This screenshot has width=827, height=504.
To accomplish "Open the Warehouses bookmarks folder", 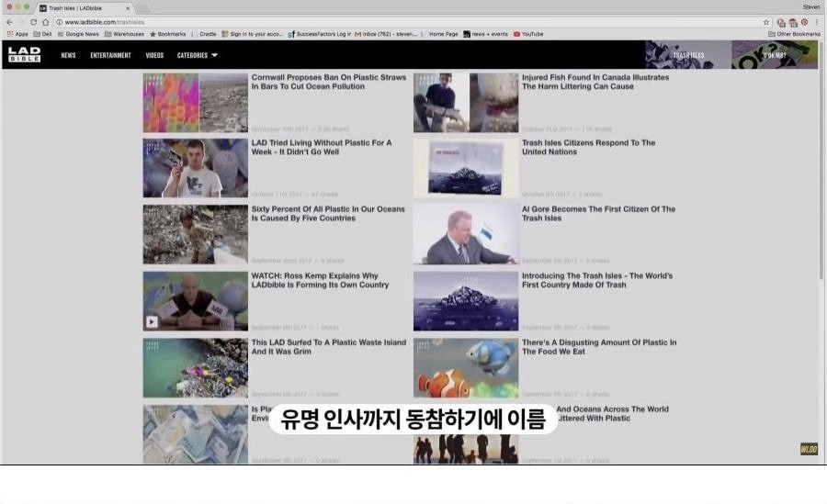I will pos(124,34).
